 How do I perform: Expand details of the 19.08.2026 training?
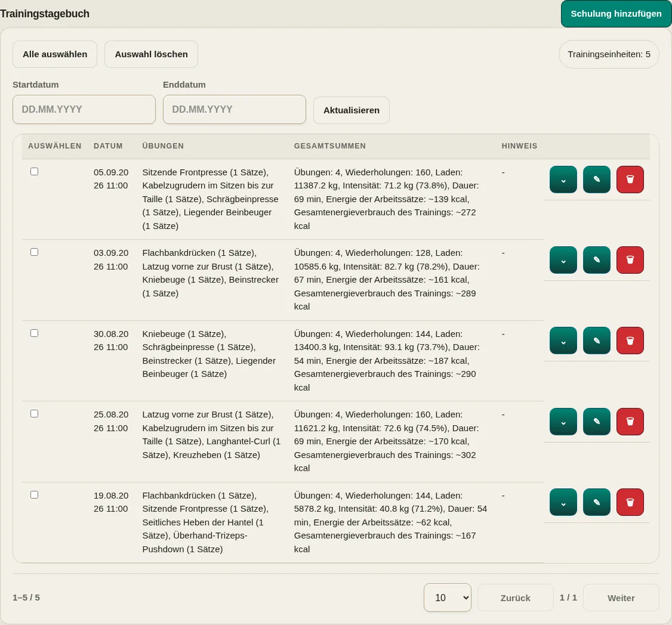[563, 502]
